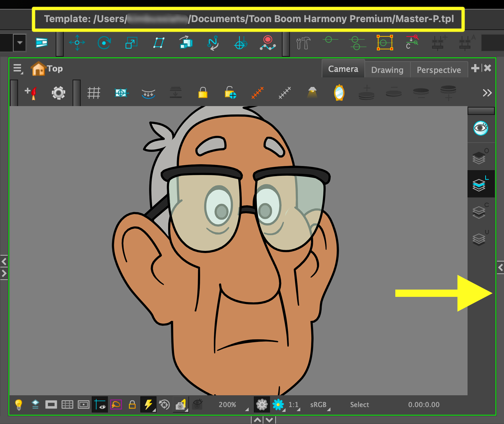The width and height of the screenshot is (504, 424).
Task: Select the Scale tool
Action: coord(131,43)
